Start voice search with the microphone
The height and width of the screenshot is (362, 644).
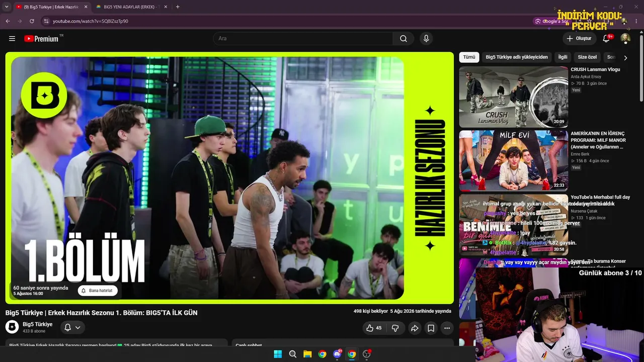pos(426,39)
